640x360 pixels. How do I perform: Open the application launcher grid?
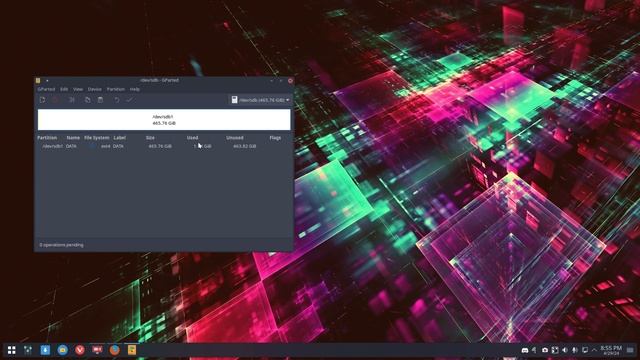click(x=11, y=350)
